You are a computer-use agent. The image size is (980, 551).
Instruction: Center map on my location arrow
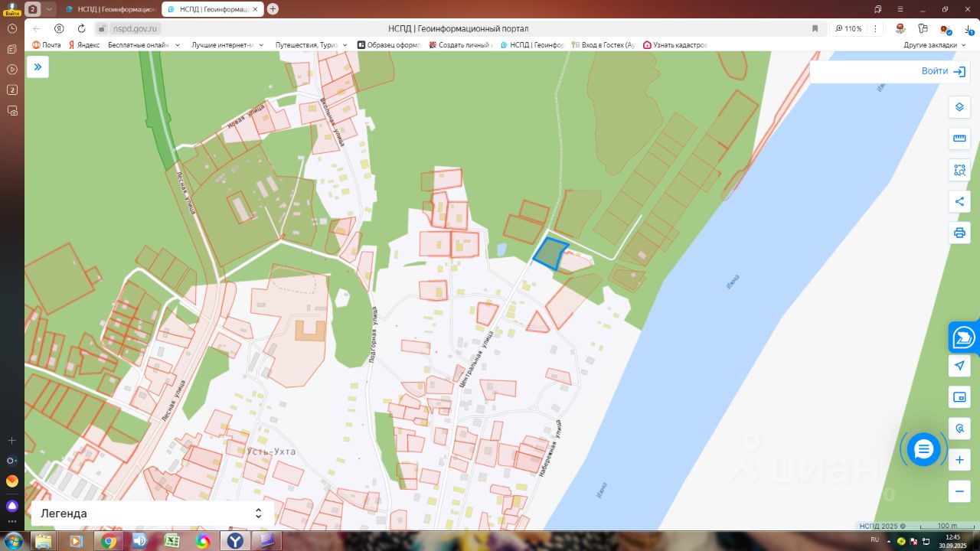tap(959, 366)
